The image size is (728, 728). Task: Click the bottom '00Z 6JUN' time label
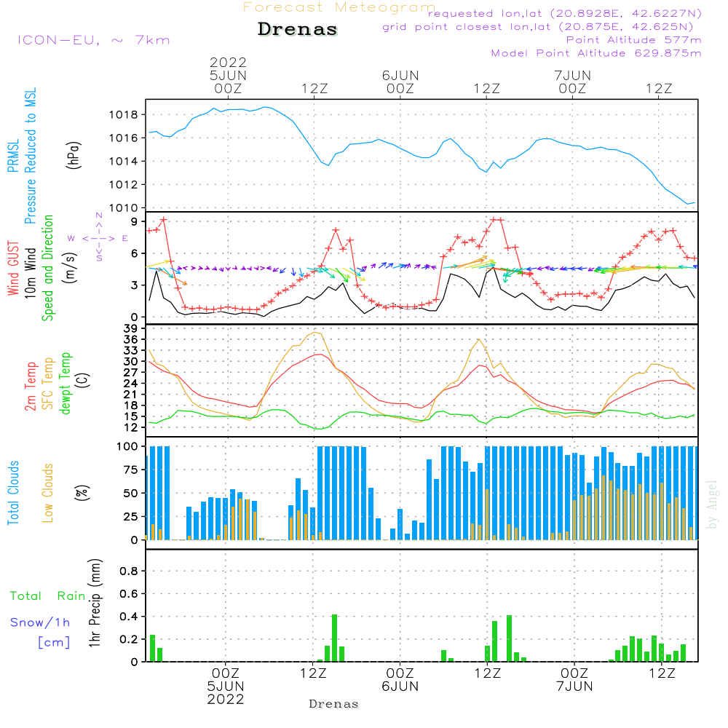point(400,680)
